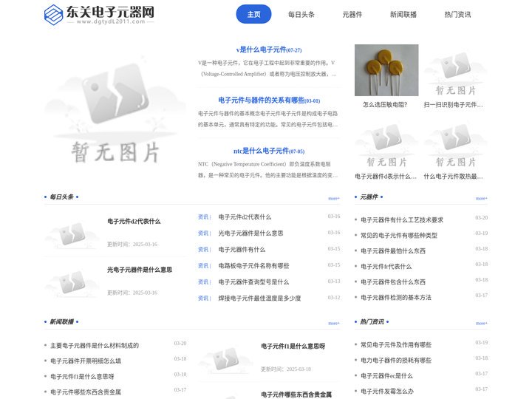Open list item 电子元件f1是什么意思呀 dated 03-18
The width and height of the screenshot is (532, 399).
point(82,377)
